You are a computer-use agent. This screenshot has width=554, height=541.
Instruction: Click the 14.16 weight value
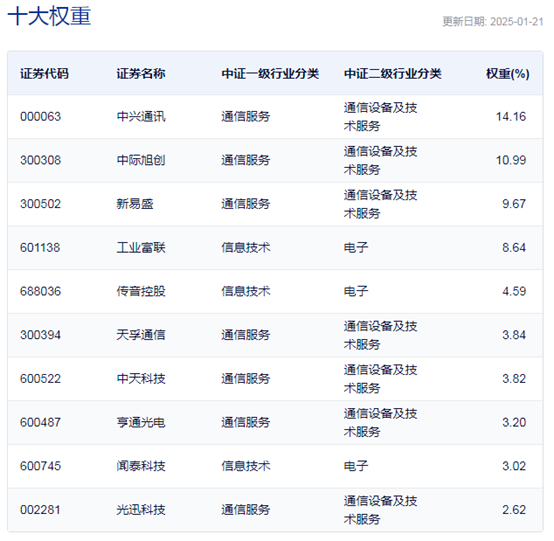[x=511, y=117]
